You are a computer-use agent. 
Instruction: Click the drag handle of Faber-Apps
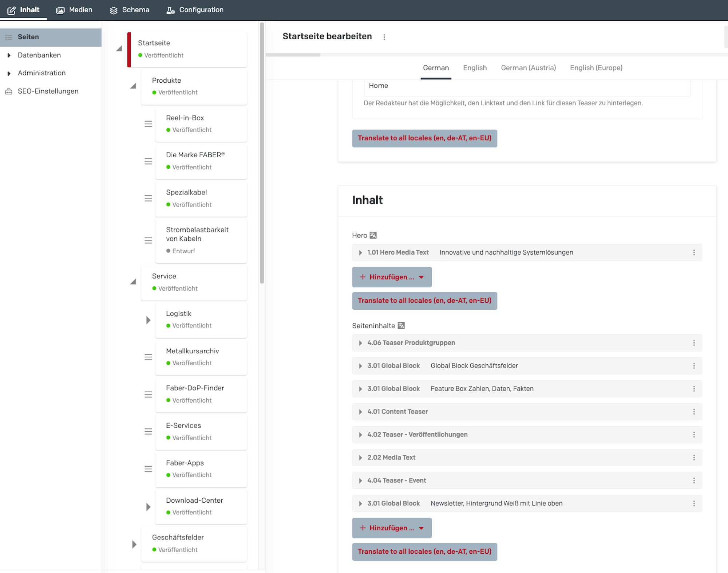click(148, 469)
